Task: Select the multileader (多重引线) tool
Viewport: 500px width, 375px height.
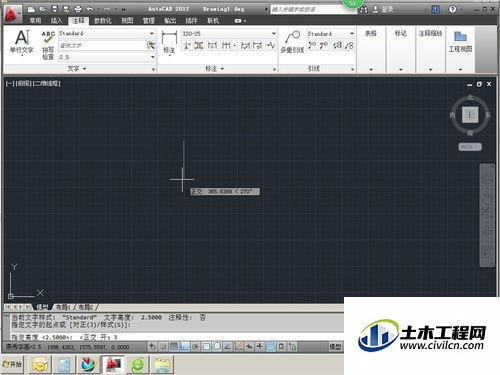Action: click(292, 42)
